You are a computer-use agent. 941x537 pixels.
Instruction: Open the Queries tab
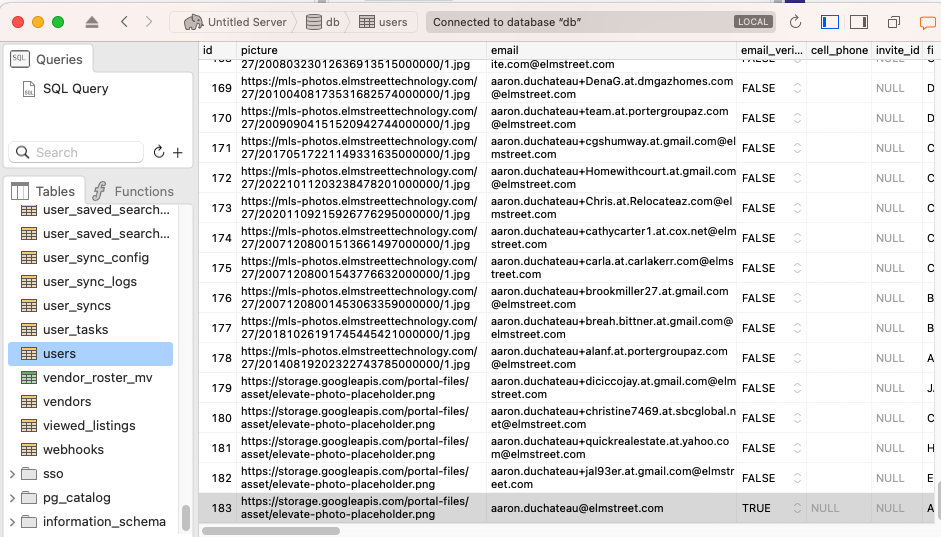pyautogui.click(x=47, y=59)
